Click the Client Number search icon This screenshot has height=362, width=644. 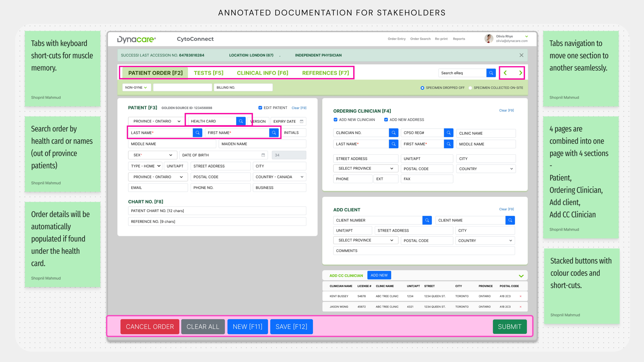(x=427, y=220)
